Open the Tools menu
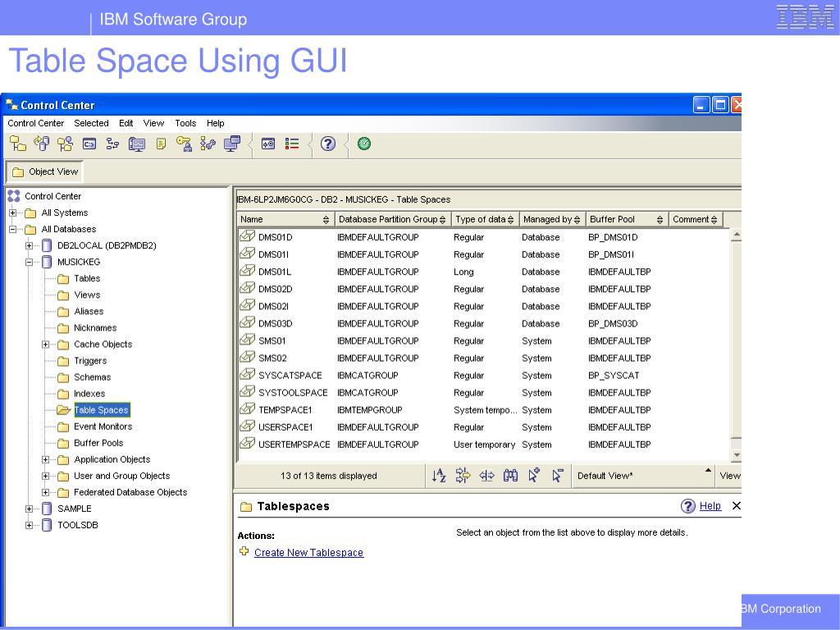Viewport: 840px width, 630px height. [185, 123]
